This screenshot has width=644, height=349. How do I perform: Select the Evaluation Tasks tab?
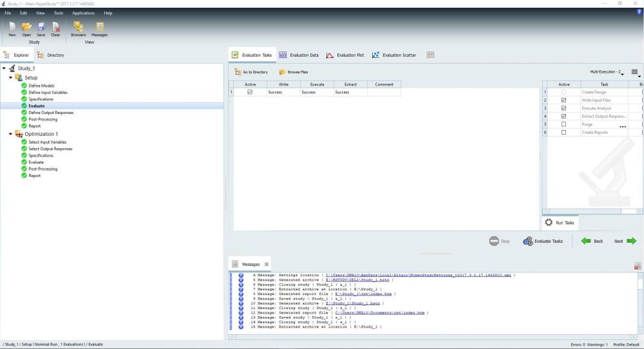(x=252, y=55)
